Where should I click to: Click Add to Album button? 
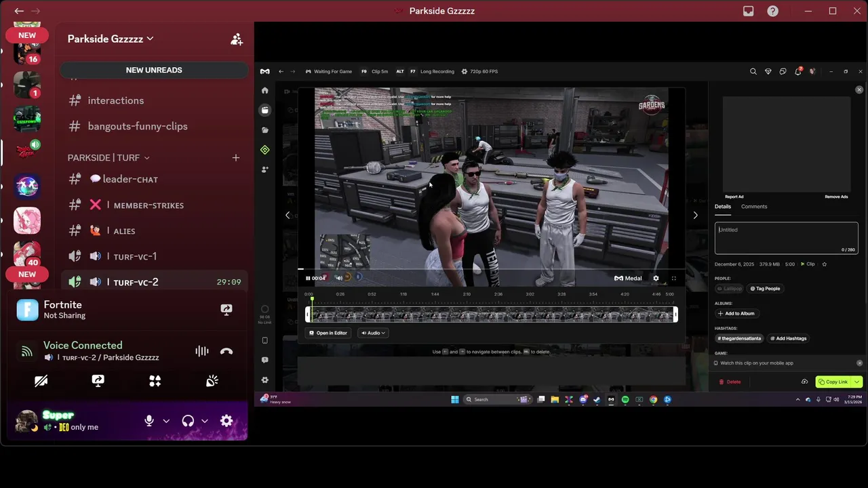(736, 313)
